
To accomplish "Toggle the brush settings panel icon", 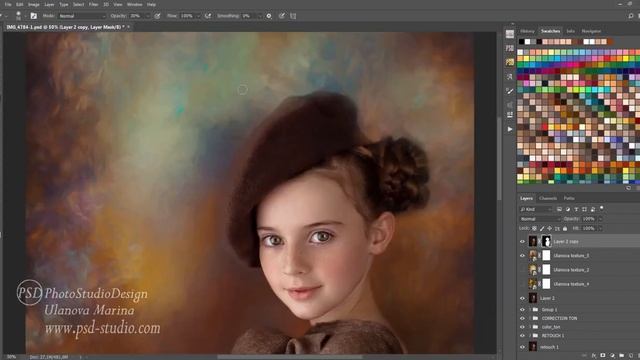I will [34, 16].
